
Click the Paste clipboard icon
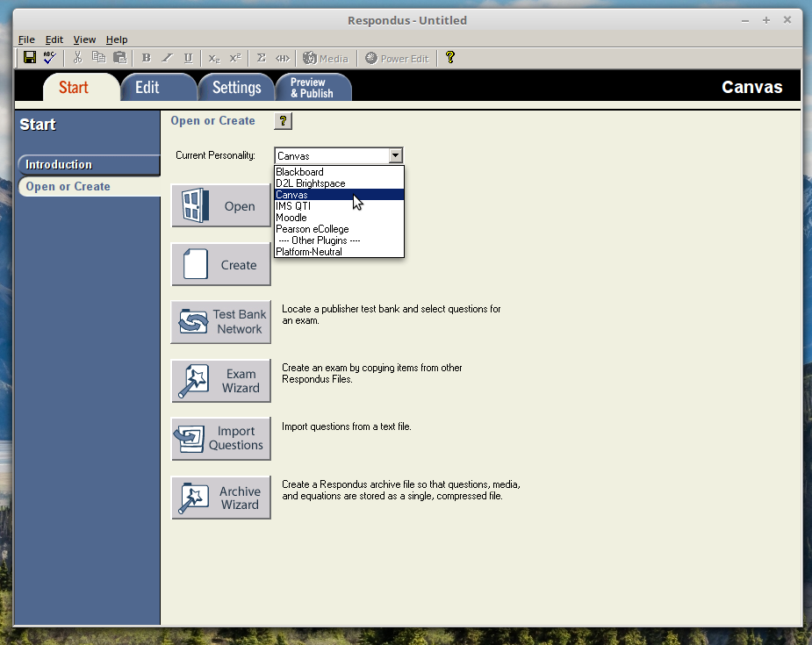click(x=120, y=57)
